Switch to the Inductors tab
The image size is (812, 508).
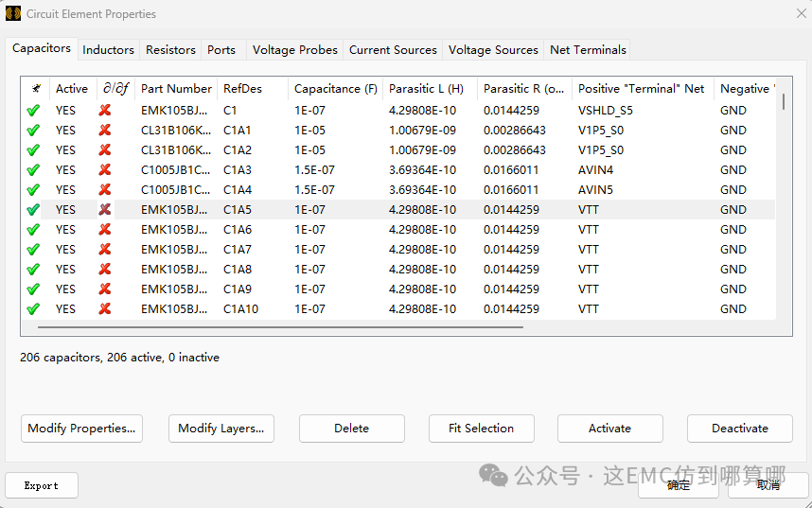click(108, 50)
